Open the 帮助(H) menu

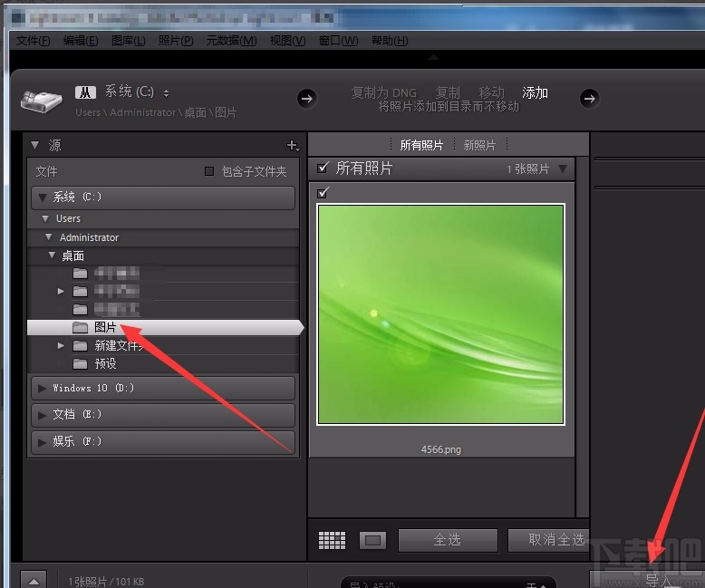click(390, 41)
